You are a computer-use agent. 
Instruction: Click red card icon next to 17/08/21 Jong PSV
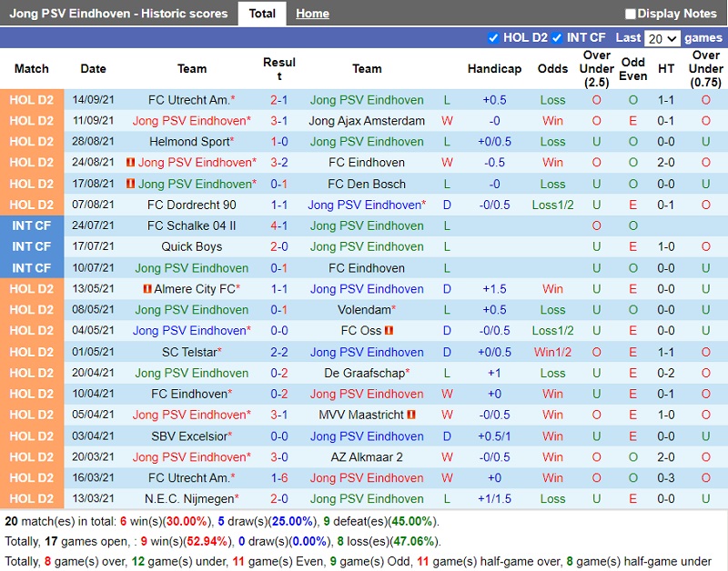[130, 184]
